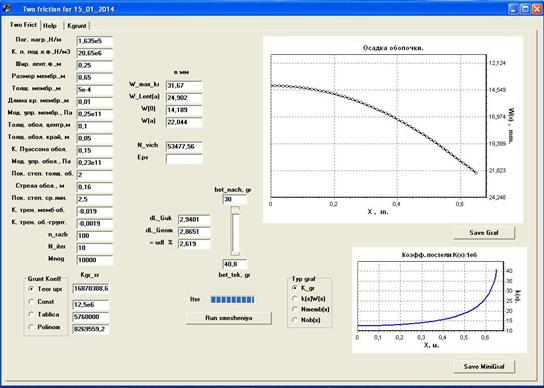The height and width of the screenshot is (388, 544).
Task: Click the vertical bet angle slider
Action: click(x=235, y=231)
